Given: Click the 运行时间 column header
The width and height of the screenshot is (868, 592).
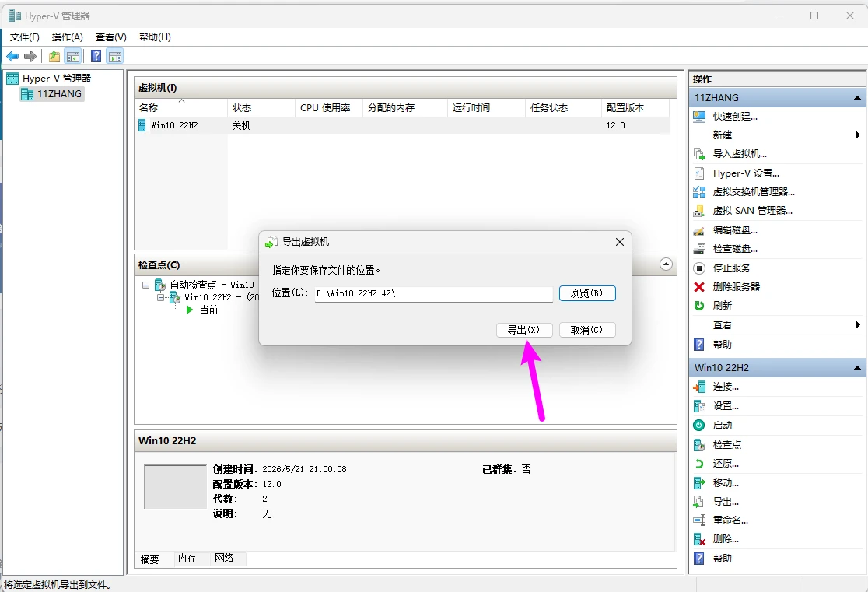Looking at the screenshot, I should 486,108.
